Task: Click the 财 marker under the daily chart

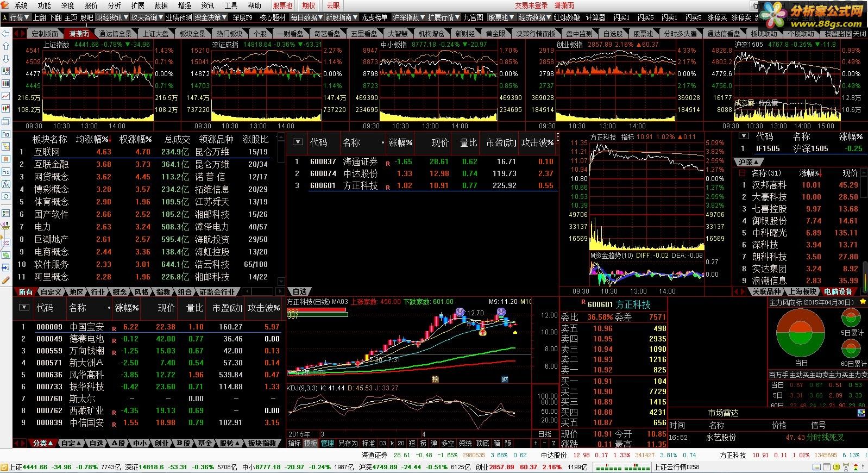Action: (x=505, y=379)
